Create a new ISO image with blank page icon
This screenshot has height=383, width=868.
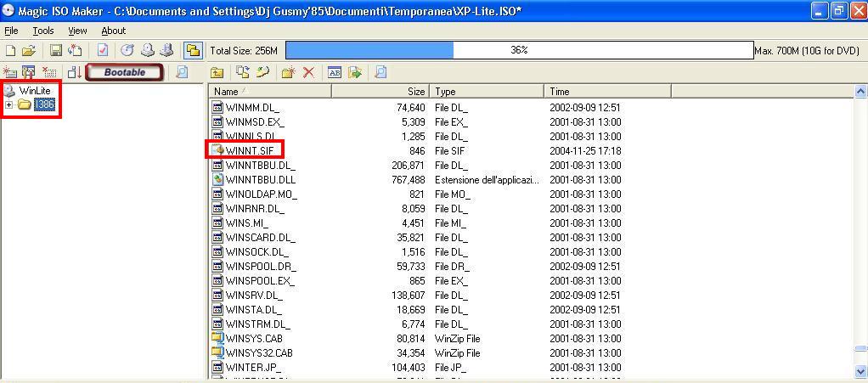(10, 51)
